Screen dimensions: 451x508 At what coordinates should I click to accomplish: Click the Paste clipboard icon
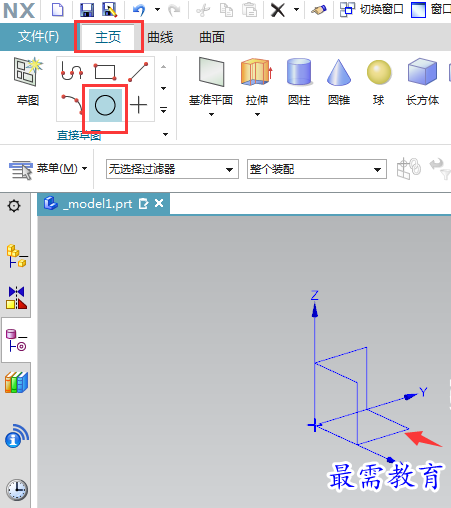(x=249, y=10)
